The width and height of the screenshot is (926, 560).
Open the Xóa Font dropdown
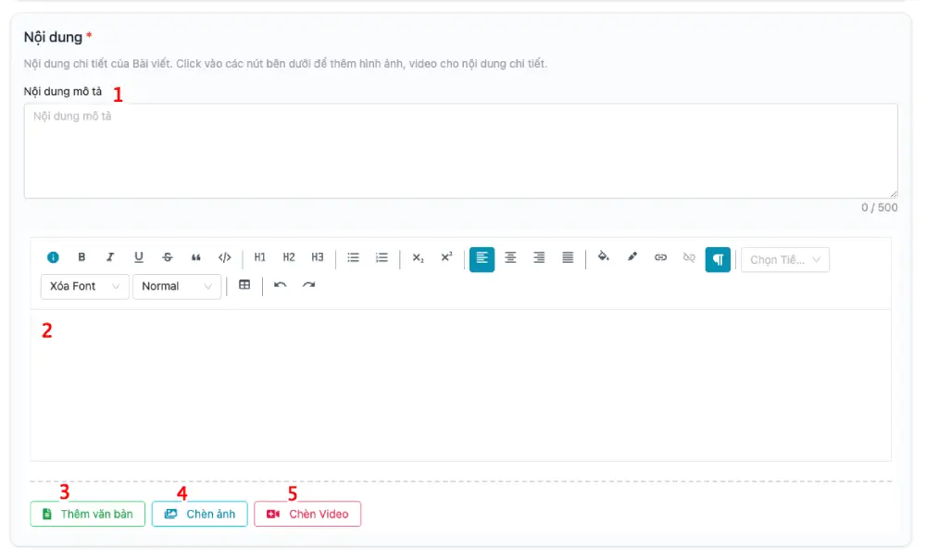pos(84,287)
